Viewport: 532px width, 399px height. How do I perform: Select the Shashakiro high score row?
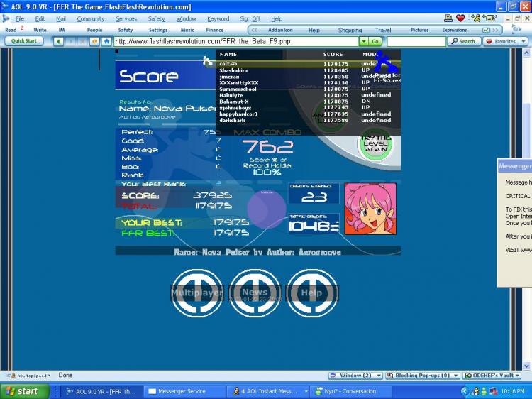click(x=308, y=70)
